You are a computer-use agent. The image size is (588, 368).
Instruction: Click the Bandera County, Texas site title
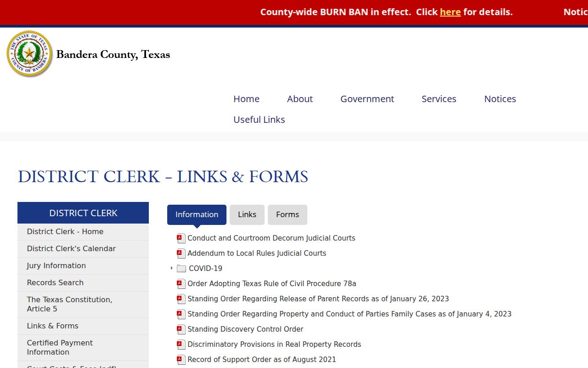[113, 54]
